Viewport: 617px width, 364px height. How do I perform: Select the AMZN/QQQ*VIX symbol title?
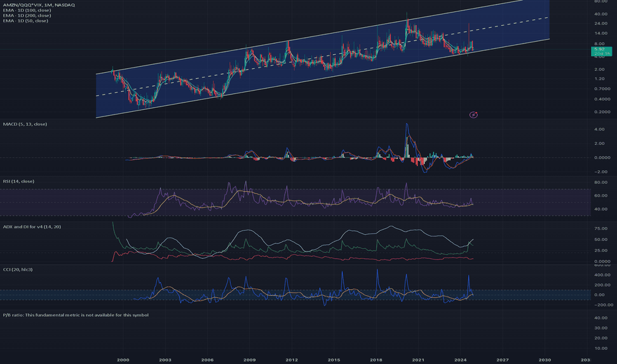pyautogui.click(x=38, y=5)
